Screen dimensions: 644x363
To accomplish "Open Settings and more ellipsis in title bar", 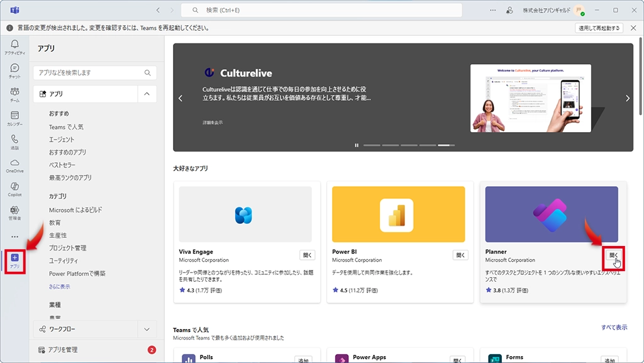I will point(493,10).
